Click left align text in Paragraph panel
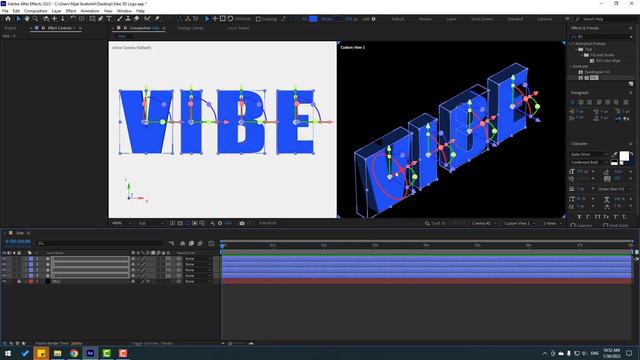Image resolution: width=640 pixels, height=360 pixels. click(x=573, y=102)
